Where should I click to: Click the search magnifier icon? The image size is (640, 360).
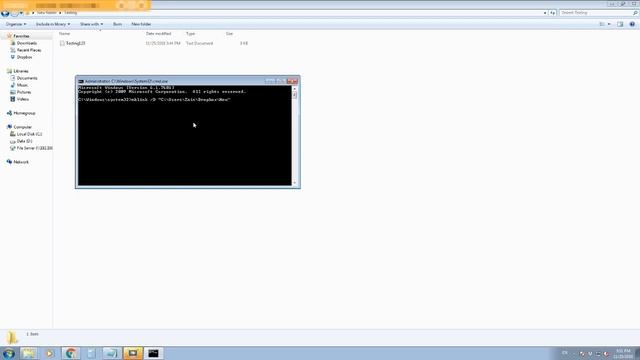tap(635, 13)
